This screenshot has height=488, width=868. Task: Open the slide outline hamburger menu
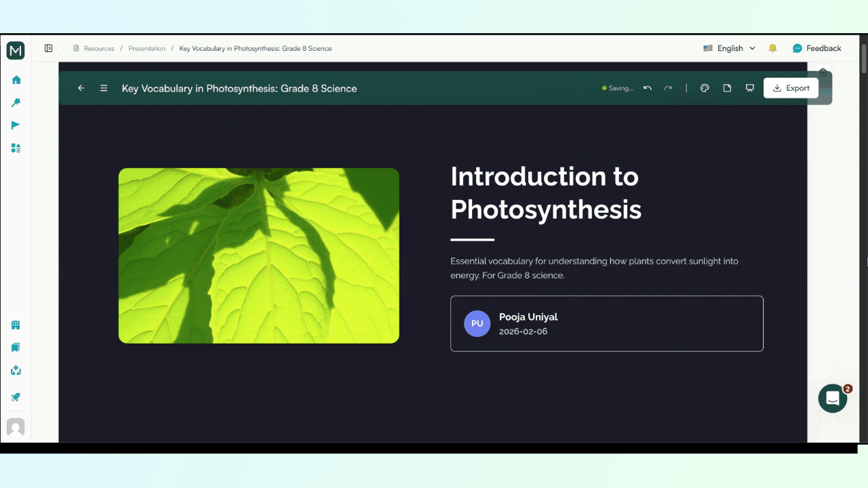click(103, 88)
